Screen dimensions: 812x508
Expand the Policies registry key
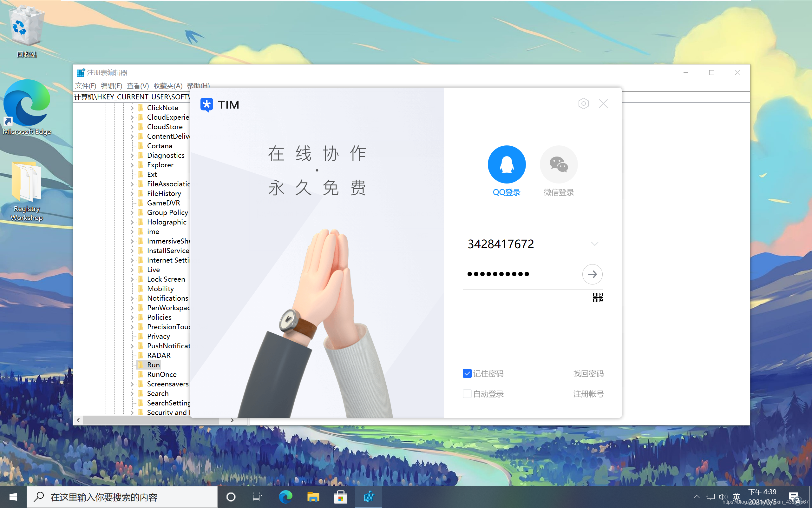point(132,317)
